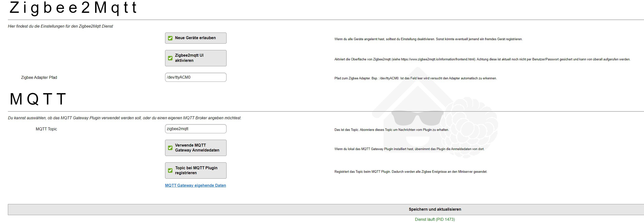Click the MQTT section heading
The height and width of the screenshot is (223, 644).
[38, 99]
